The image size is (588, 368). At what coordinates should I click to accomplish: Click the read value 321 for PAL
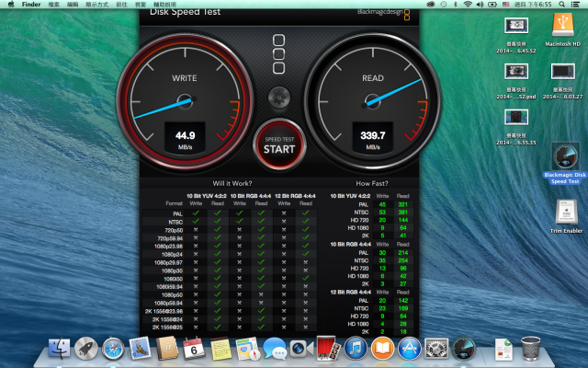coord(402,204)
